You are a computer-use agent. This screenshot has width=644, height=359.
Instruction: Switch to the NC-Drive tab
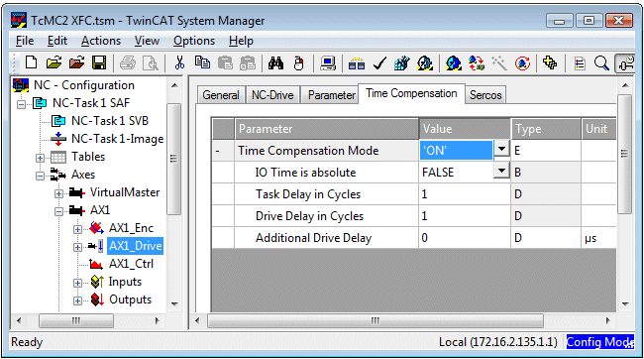[x=272, y=95]
